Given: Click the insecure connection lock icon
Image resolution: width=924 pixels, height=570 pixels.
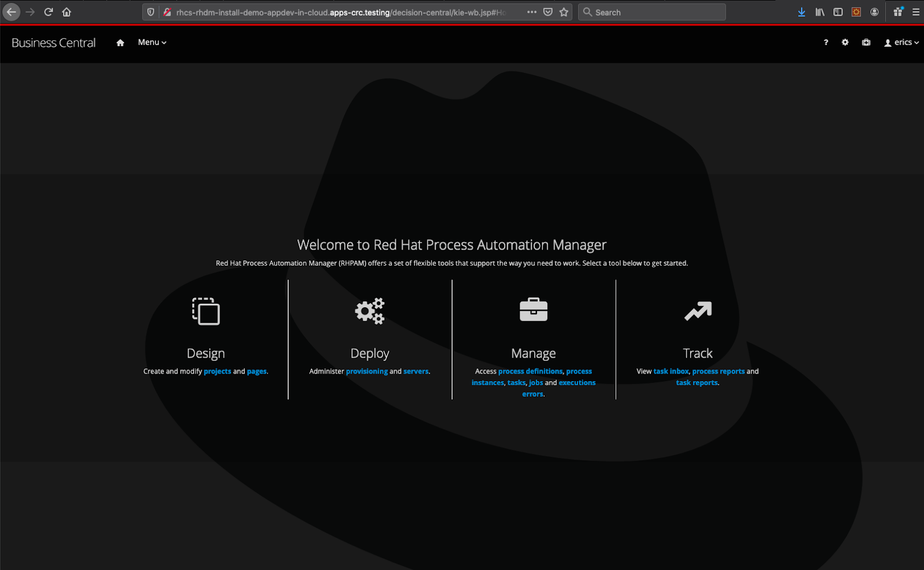Looking at the screenshot, I should coord(167,12).
